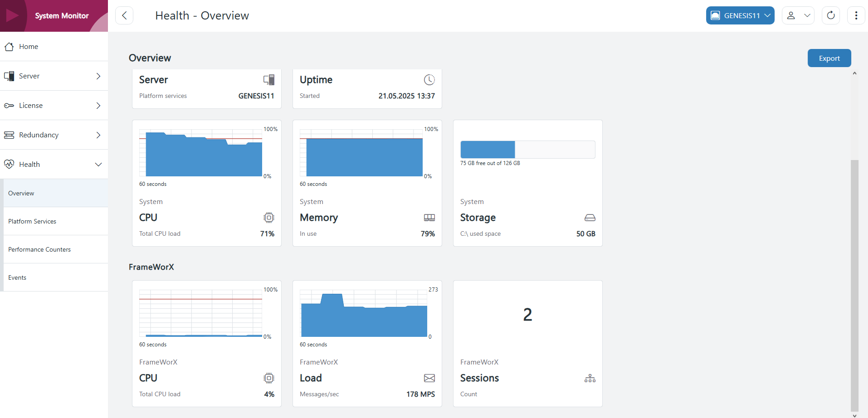The width and height of the screenshot is (868, 418).
Task: Click the Sessions card title
Action: coord(479,378)
